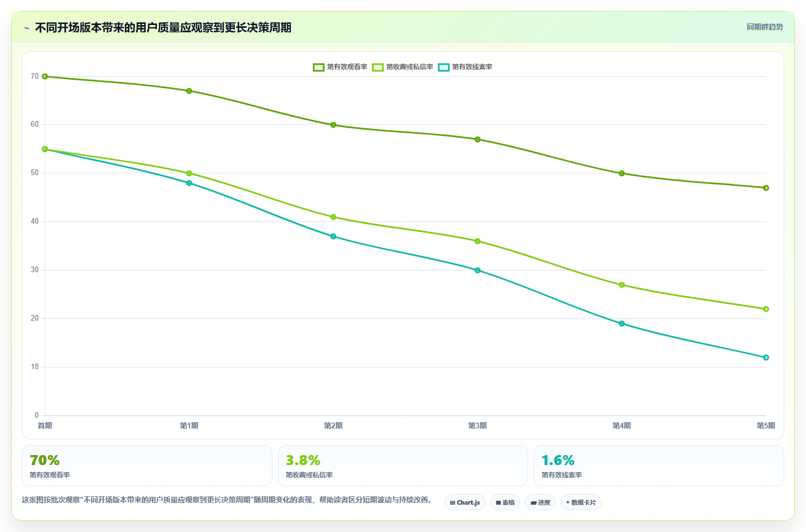Click the x-axis label 第4期
This screenshot has width=806, height=532.
622,425
